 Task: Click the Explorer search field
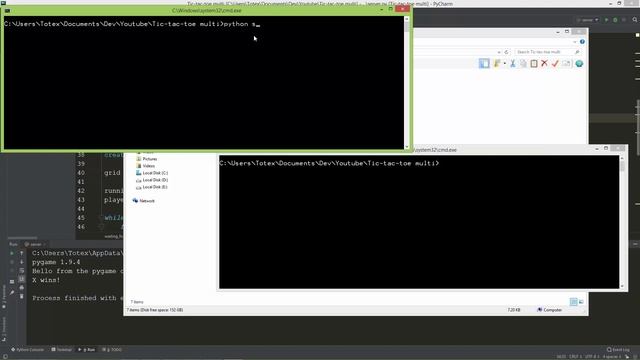(x=547, y=52)
